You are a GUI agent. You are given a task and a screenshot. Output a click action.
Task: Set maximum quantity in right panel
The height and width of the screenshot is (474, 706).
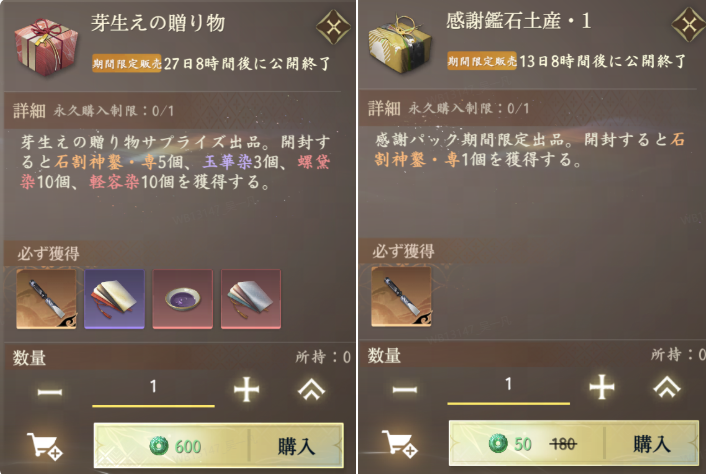tap(666, 387)
